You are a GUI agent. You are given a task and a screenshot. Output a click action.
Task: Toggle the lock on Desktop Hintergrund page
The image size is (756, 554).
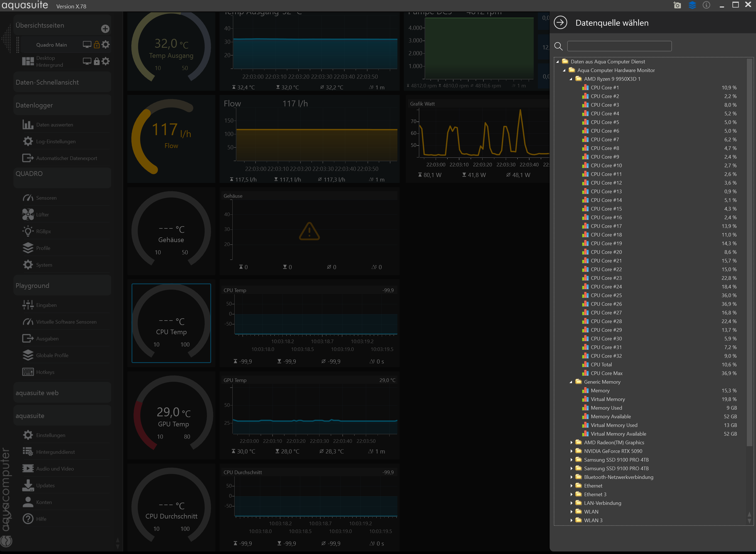pyautogui.click(x=97, y=61)
